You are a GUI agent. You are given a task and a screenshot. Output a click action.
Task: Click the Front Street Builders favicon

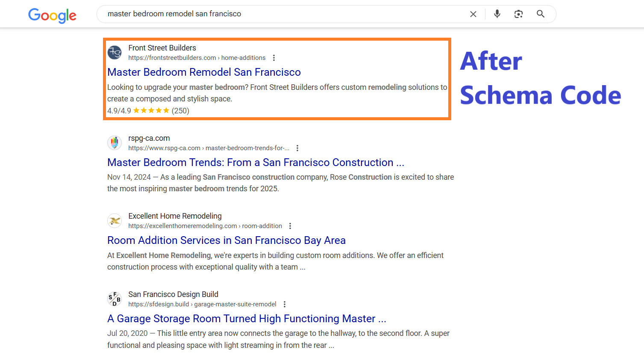click(x=115, y=53)
